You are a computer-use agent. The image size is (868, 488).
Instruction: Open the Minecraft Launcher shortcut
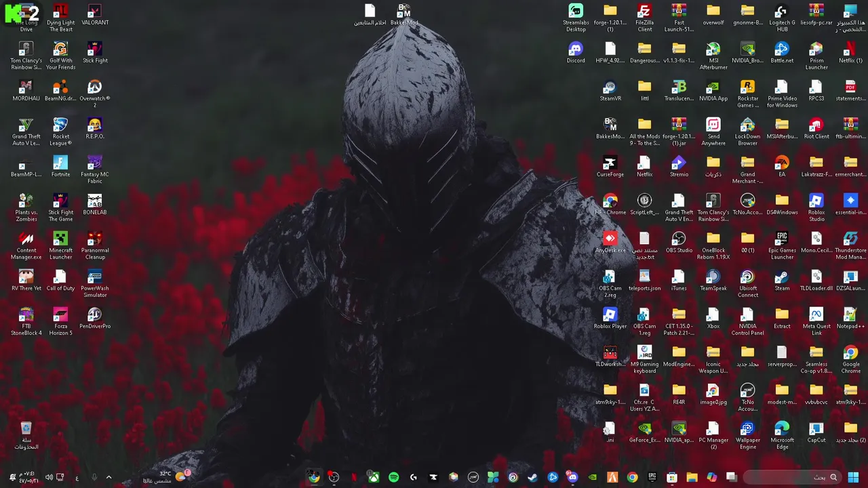(60, 246)
